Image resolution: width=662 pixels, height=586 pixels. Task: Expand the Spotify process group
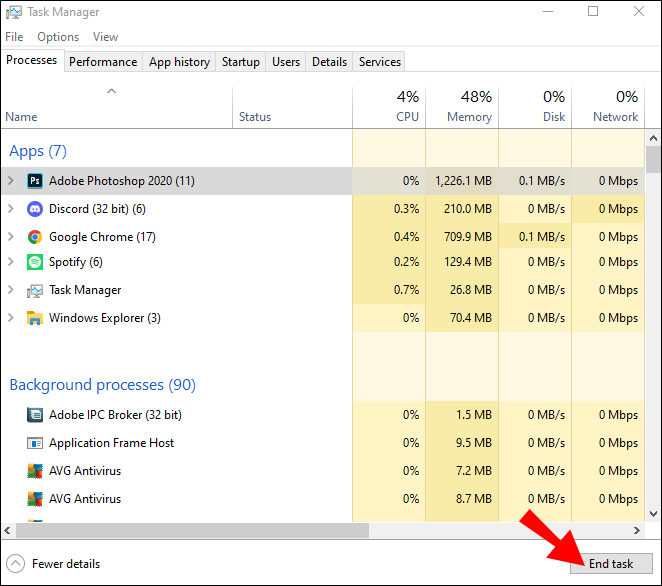(x=10, y=262)
